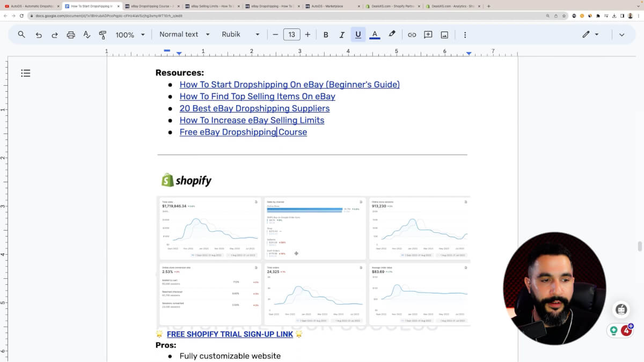Increase font size with plus button
The image size is (644, 362).
pyautogui.click(x=308, y=34)
